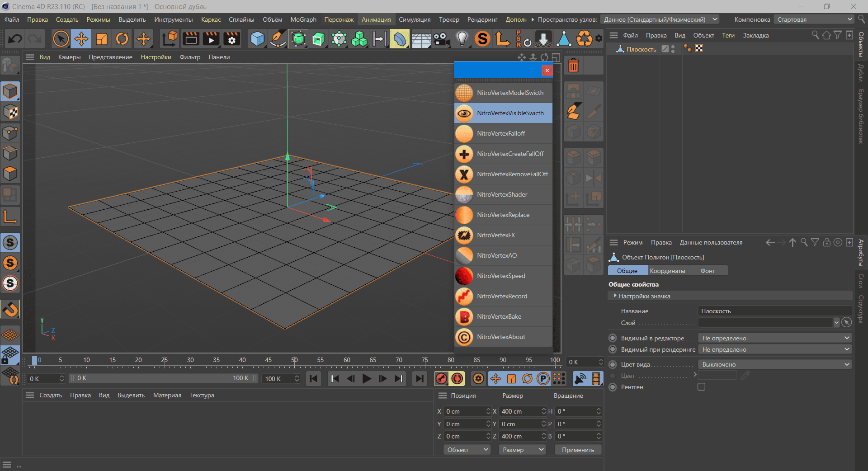
Task: Open the Рендеринг menu
Action: point(482,19)
